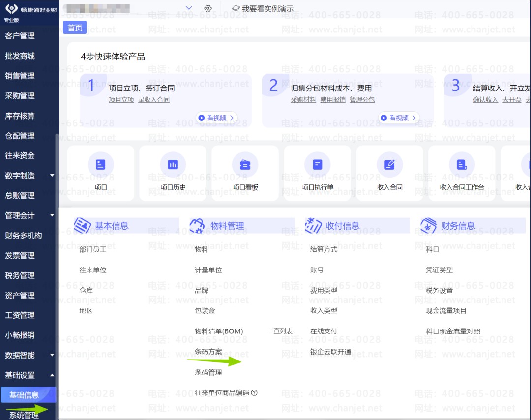Open the settings gear icon
The width and height of the screenshot is (531, 420).
click(208, 8)
